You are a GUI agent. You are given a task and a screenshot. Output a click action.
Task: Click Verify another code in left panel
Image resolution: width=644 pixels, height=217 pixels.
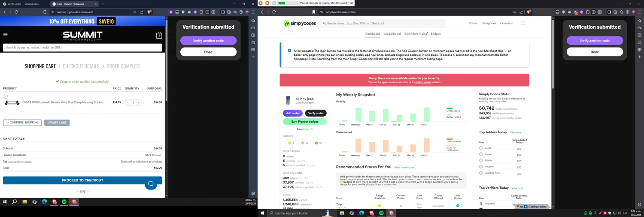tap(208, 41)
